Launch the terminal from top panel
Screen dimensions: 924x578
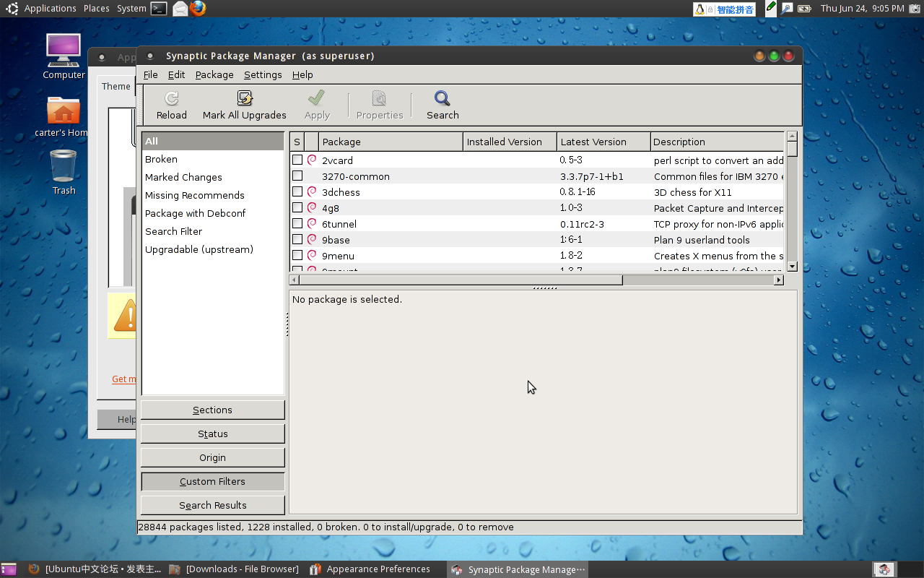point(160,9)
